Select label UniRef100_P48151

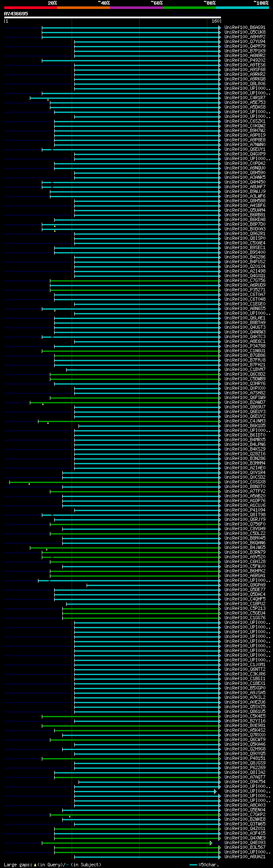[x=245, y=759]
